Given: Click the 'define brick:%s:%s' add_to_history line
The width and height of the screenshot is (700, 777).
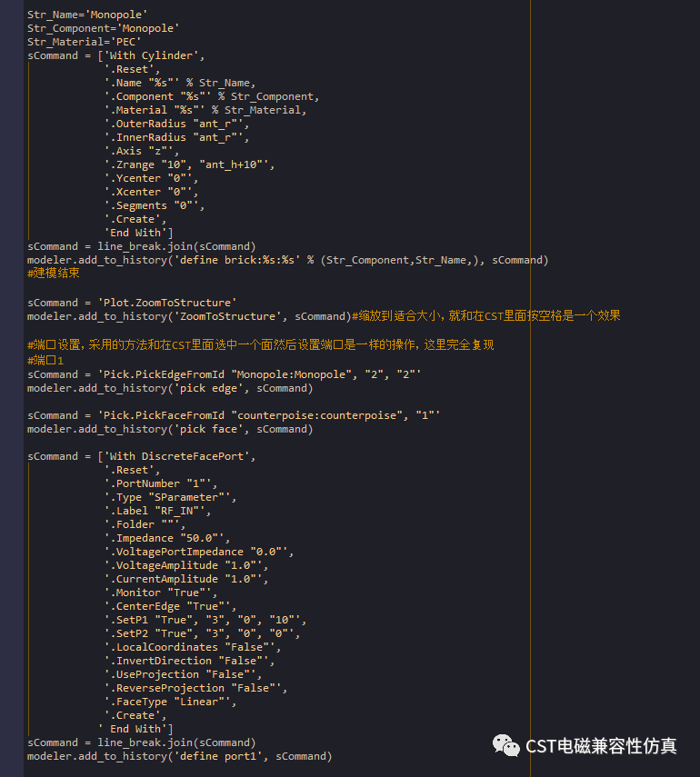Looking at the screenshot, I should coord(287,261).
